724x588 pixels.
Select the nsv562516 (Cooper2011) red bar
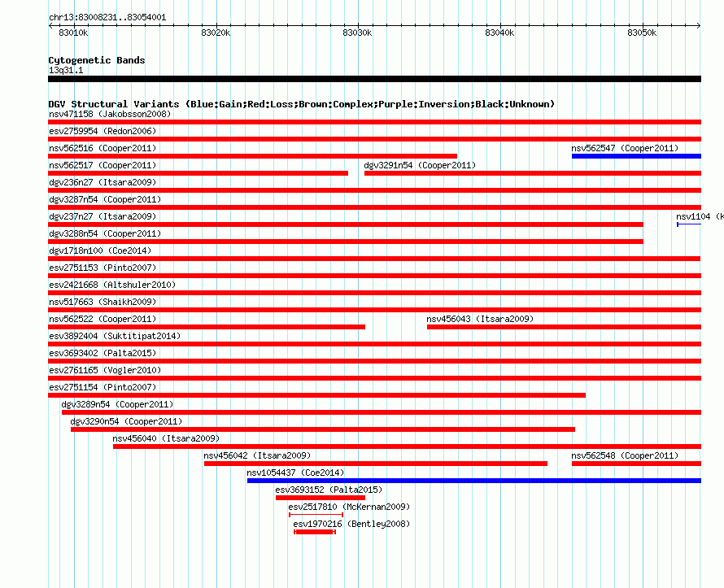coord(252,156)
